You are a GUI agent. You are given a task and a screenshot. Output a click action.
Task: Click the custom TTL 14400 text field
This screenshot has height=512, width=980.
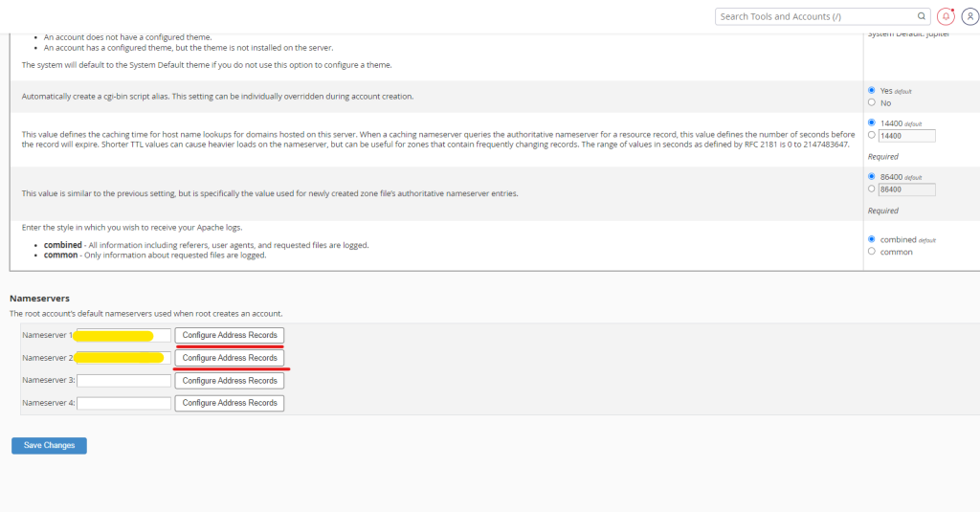tap(906, 136)
